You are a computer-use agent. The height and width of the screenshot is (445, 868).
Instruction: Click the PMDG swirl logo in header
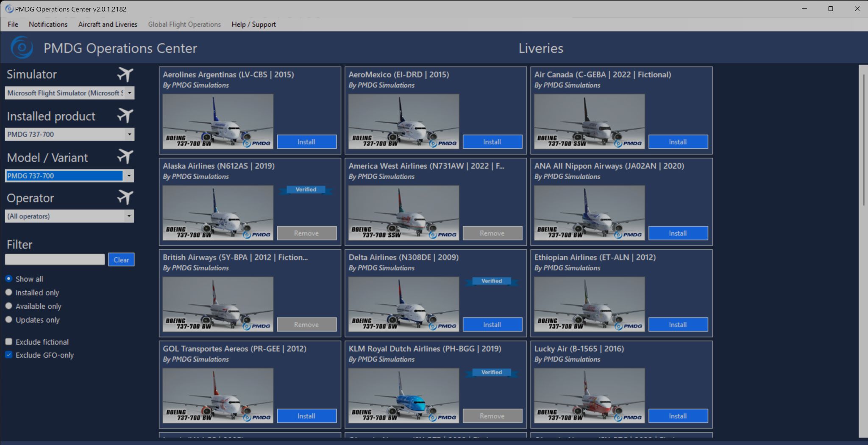coord(22,47)
